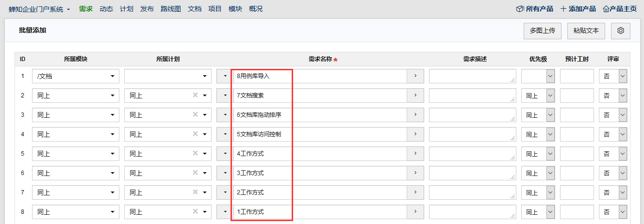Clear the plan selection in row 8

tap(195, 212)
